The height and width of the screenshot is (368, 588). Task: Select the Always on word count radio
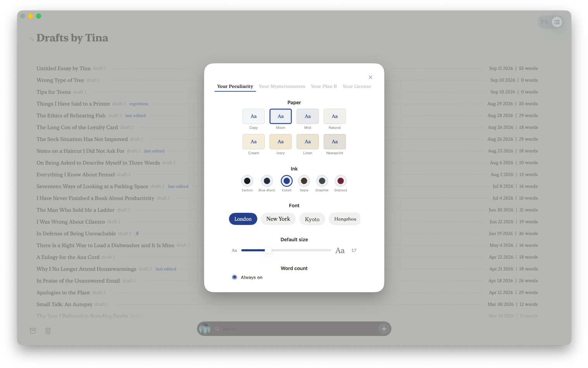[235, 277]
